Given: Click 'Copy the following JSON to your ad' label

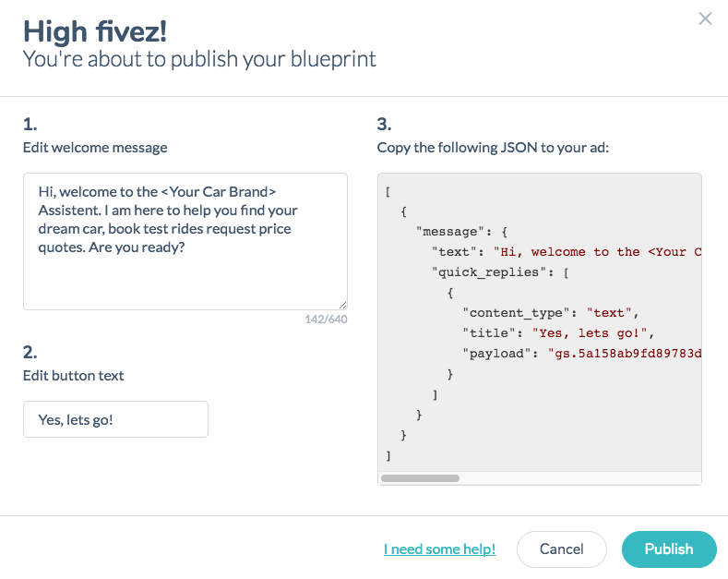Looking at the screenshot, I should [x=493, y=148].
